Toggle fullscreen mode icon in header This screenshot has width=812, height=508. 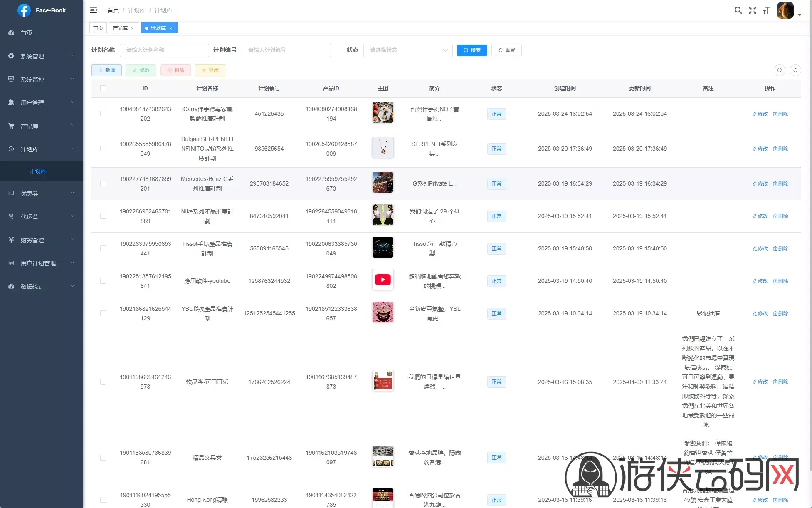click(752, 10)
